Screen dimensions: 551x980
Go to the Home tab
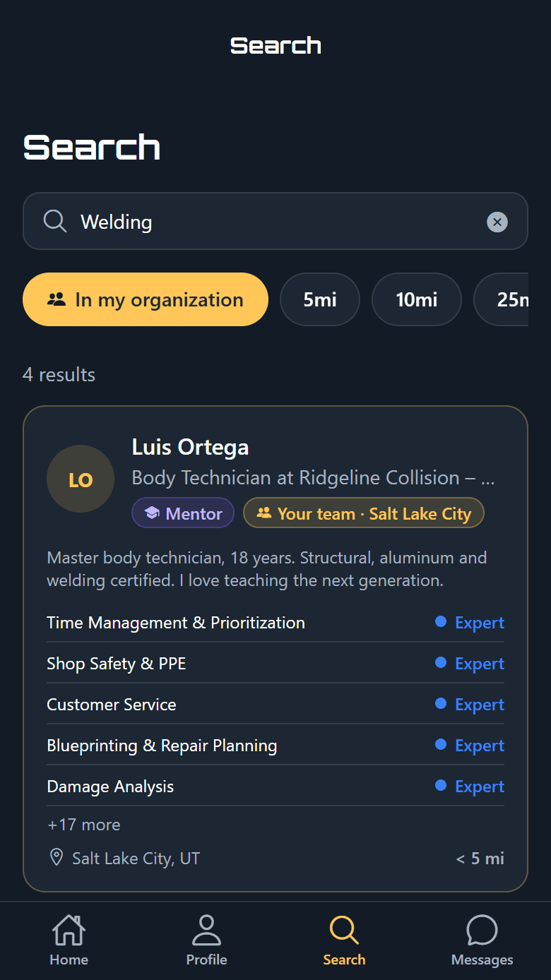tap(69, 940)
